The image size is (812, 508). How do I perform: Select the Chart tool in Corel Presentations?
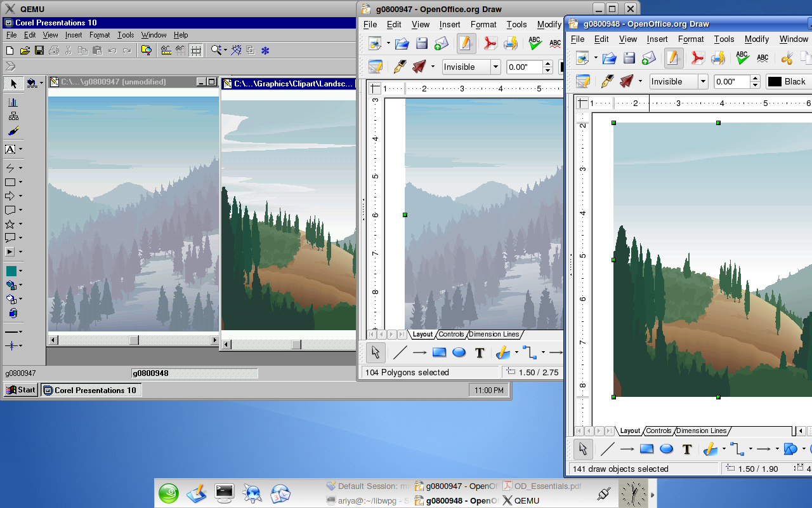14,102
